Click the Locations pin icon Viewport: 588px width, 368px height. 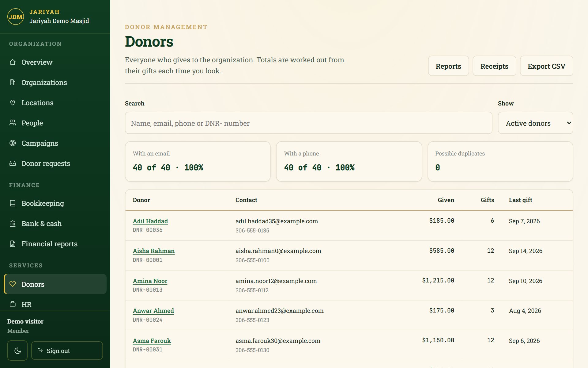point(13,103)
